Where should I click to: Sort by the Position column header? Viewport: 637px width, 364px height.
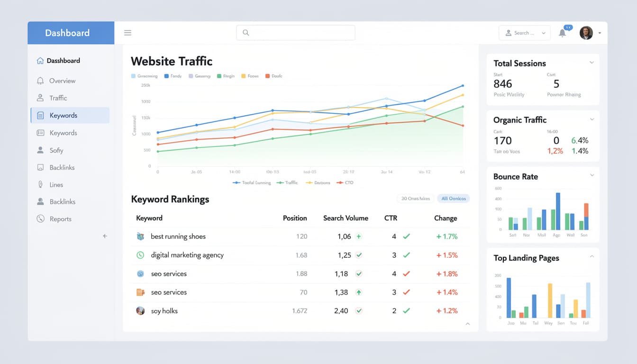[x=295, y=218]
